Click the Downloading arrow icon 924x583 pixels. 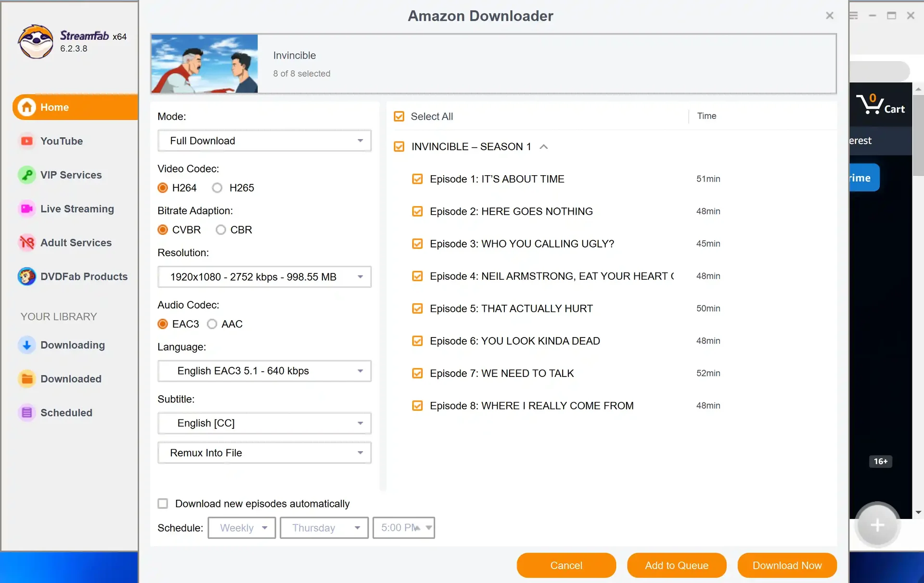tap(27, 345)
